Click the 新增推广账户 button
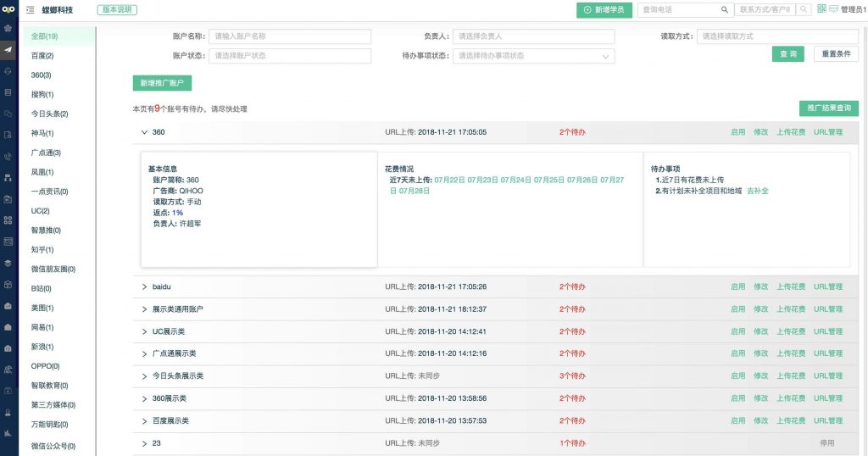 [162, 83]
